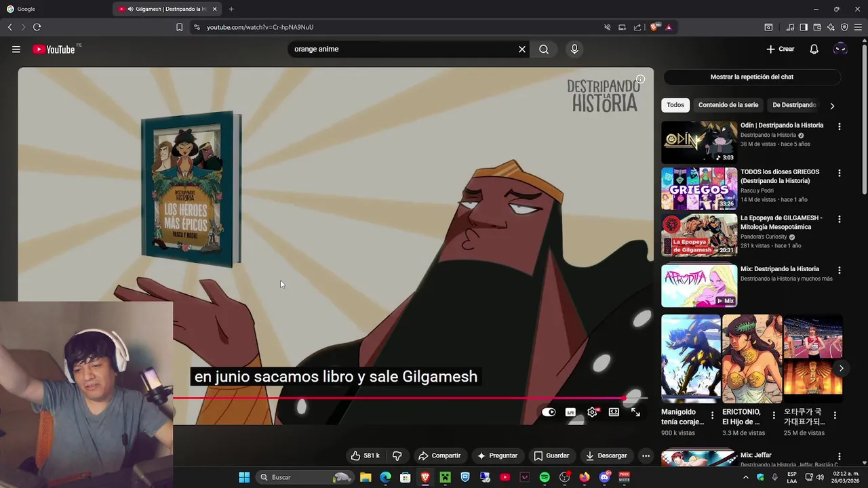Select the Contenido de la serie chip
Viewport: 868px width, 488px height.
point(728,105)
